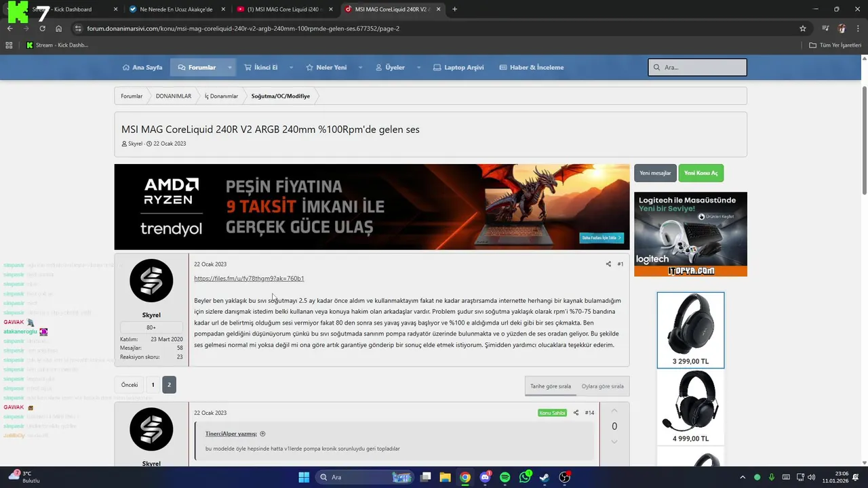Open the weather widget on the taskbar
Viewport: 868px width, 488px height.
point(23,476)
